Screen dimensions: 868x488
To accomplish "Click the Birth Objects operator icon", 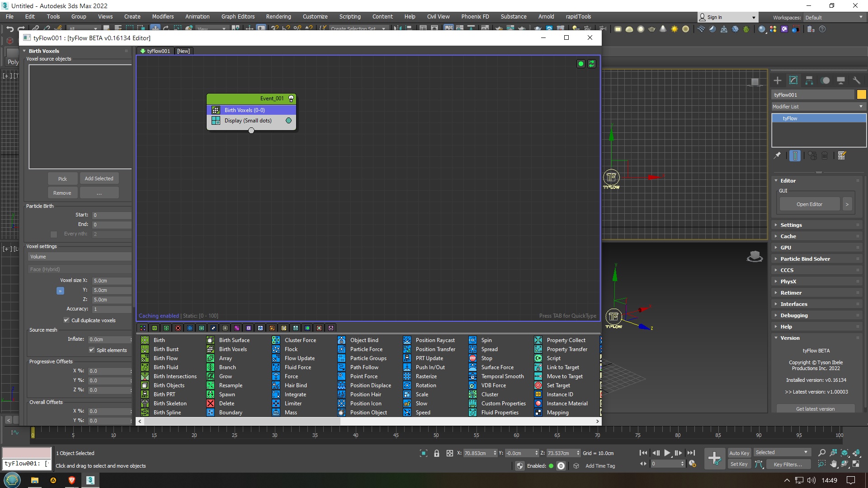I will coord(145,385).
